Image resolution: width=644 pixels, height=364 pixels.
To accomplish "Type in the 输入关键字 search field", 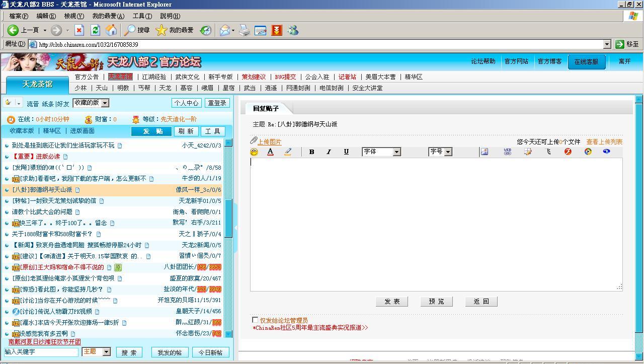I will [x=41, y=352].
